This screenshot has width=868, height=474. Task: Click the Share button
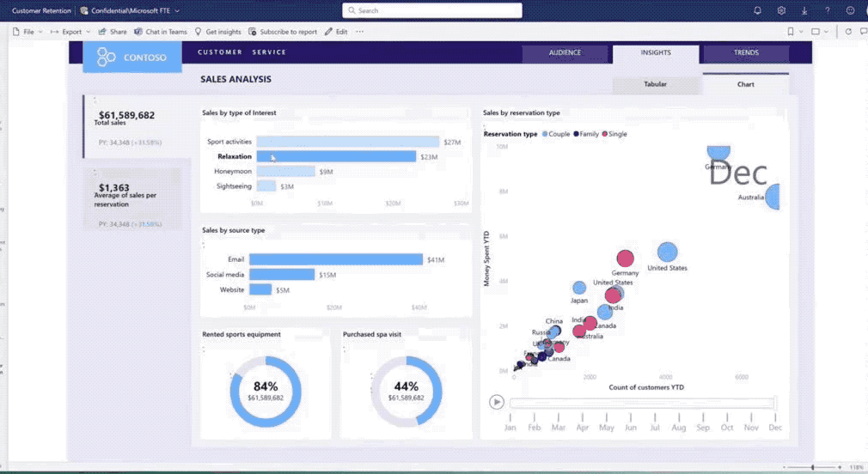click(x=113, y=32)
